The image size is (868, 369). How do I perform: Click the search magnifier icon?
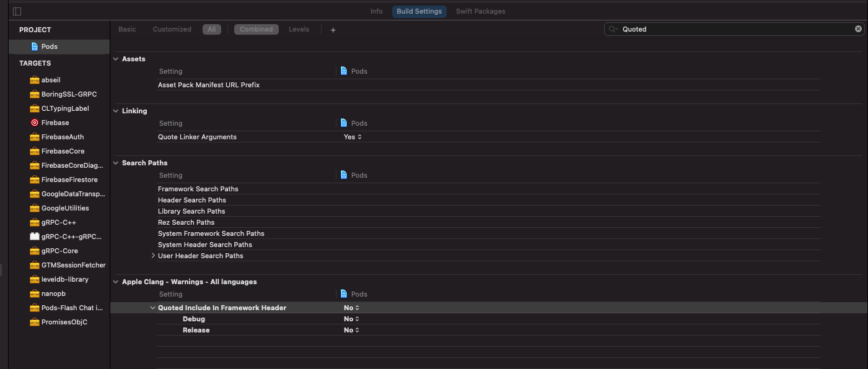(x=613, y=29)
